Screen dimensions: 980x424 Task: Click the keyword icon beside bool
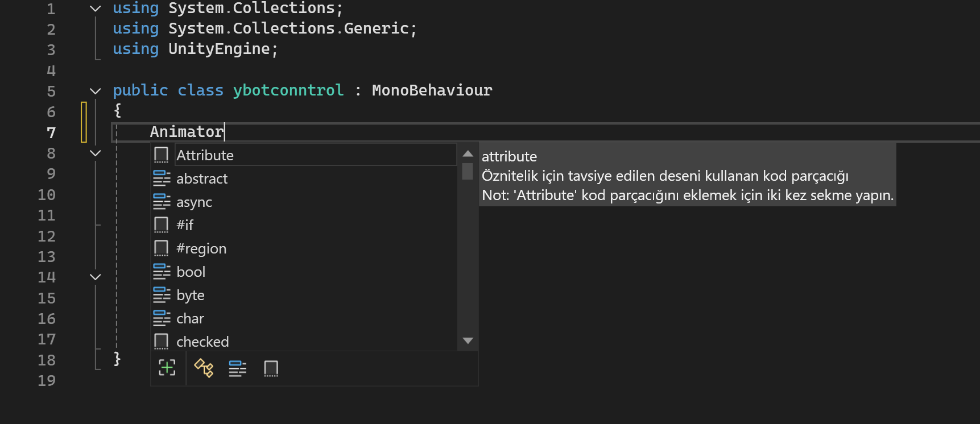pyautogui.click(x=162, y=272)
